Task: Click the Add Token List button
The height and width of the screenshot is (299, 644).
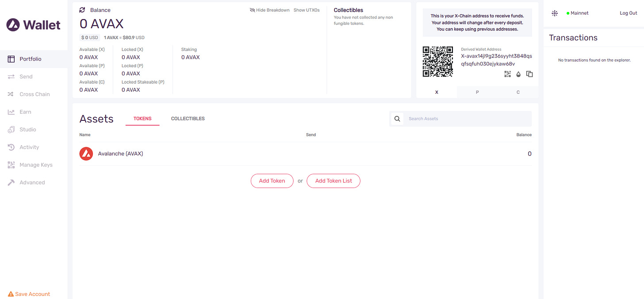Action: pos(333,181)
